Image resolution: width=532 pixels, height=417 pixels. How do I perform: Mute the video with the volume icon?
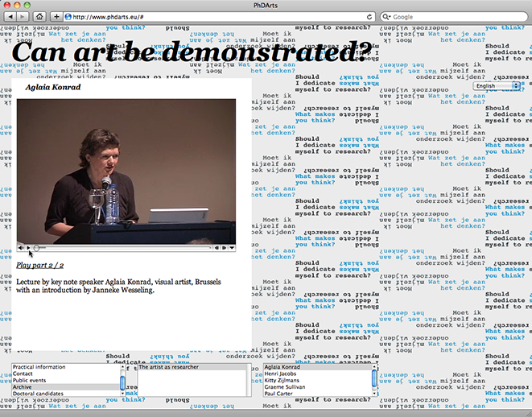click(20, 248)
